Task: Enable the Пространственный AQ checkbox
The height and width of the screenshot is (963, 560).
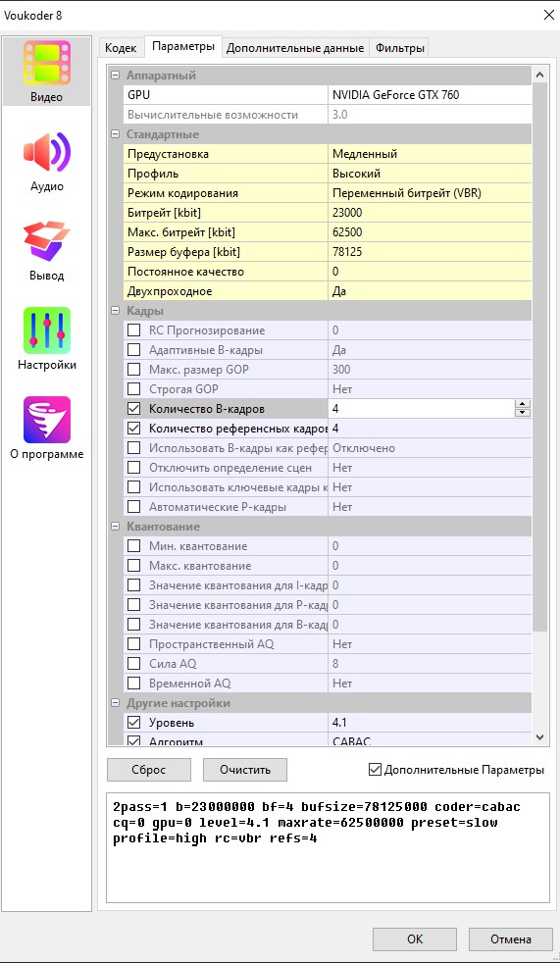Action: point(133,644)
